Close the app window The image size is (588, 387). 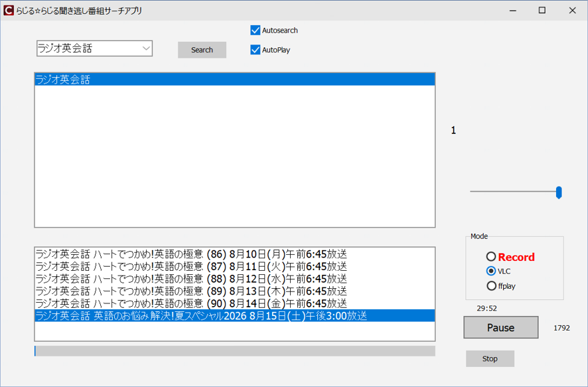click(572, 11)
